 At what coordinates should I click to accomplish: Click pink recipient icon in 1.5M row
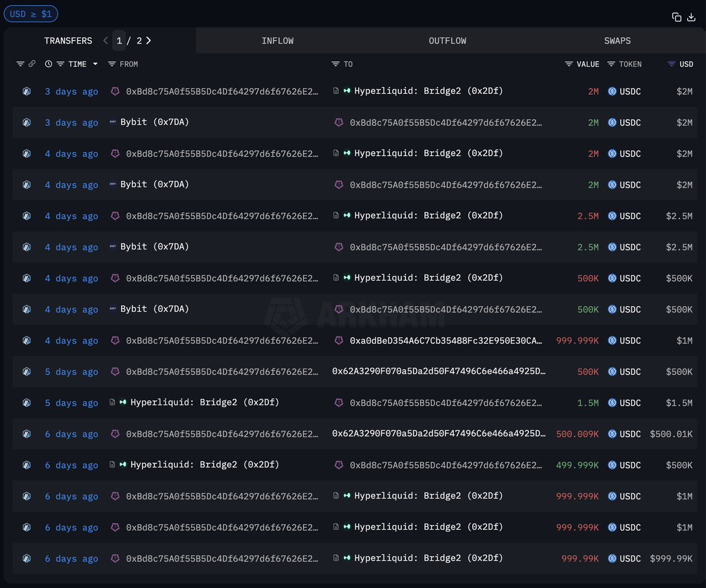pyautogui.click(x=339, y=403)
